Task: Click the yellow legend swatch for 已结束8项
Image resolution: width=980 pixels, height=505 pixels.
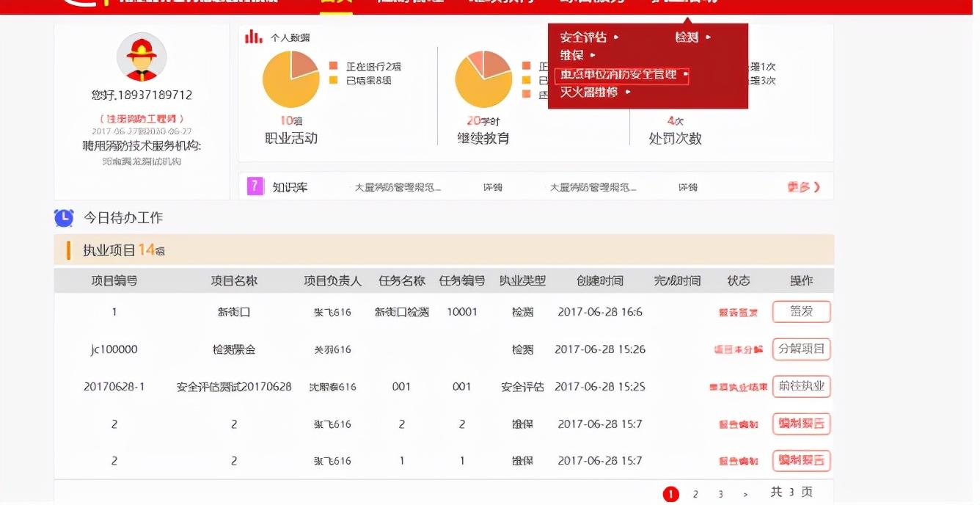Action: [333, 80]
